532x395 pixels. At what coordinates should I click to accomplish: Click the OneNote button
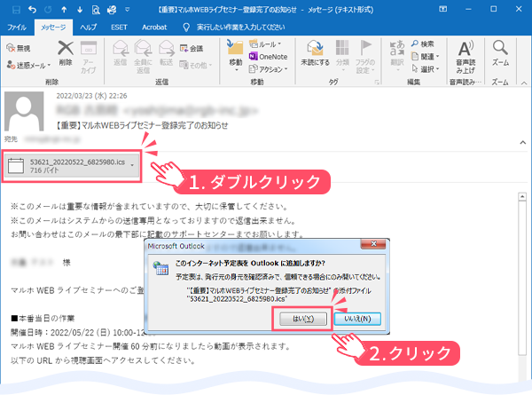pos(268,57)
